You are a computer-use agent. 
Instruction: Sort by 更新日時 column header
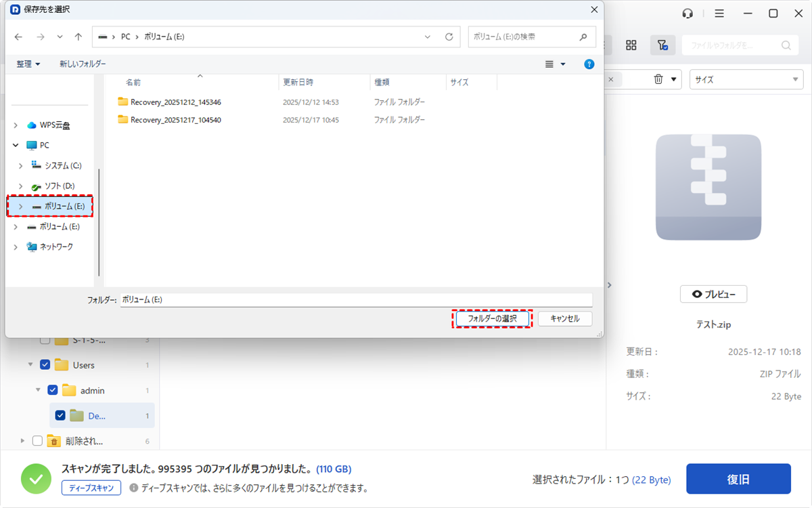pyautogui.click(x=298, y=82)
